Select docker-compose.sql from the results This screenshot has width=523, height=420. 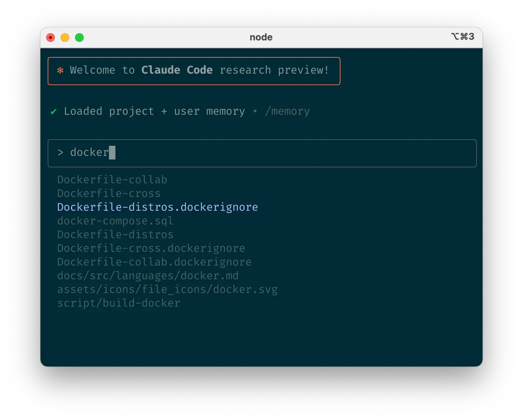[x=115, y=220]
